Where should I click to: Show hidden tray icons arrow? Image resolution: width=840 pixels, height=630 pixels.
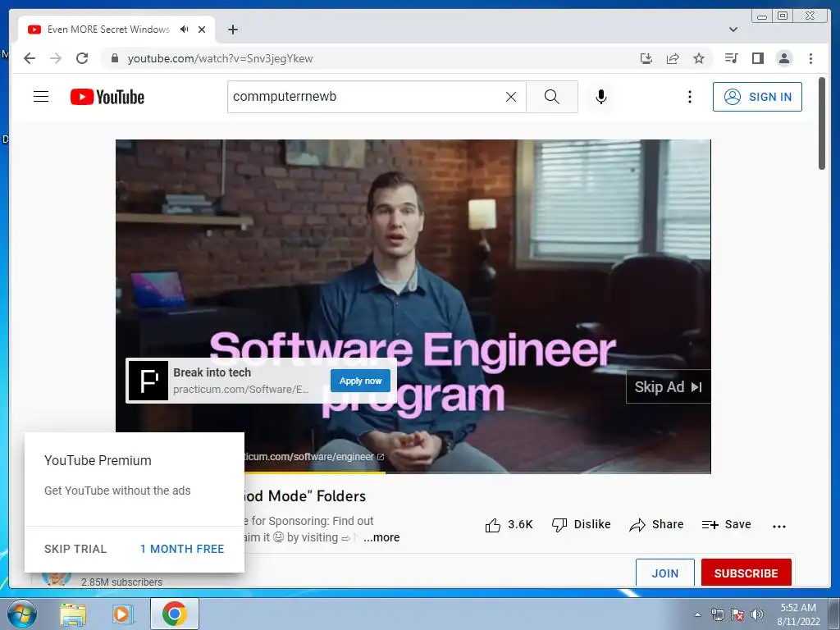[x=697, y=614]
